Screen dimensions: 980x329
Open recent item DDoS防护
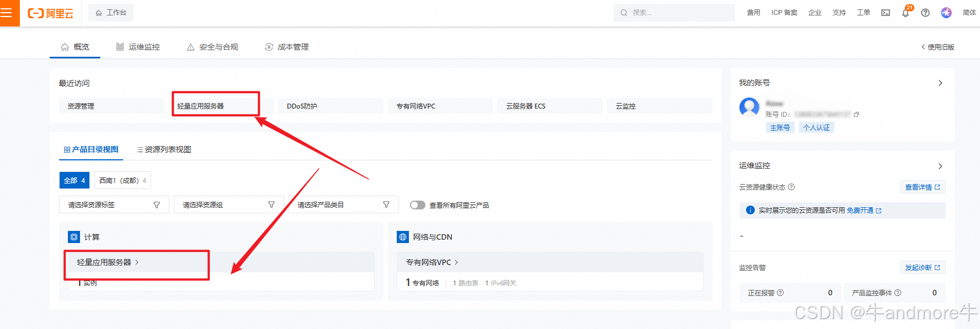pos(331,106)
